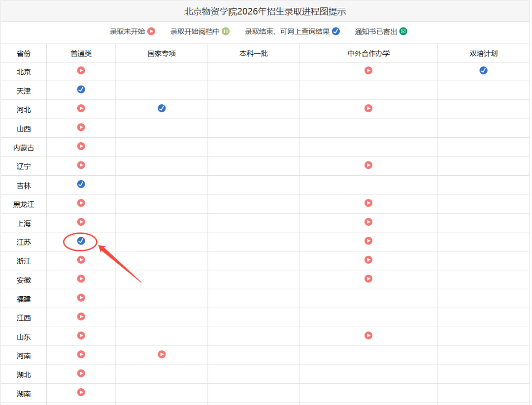Click the 江西 province row label

pos(24,318)
